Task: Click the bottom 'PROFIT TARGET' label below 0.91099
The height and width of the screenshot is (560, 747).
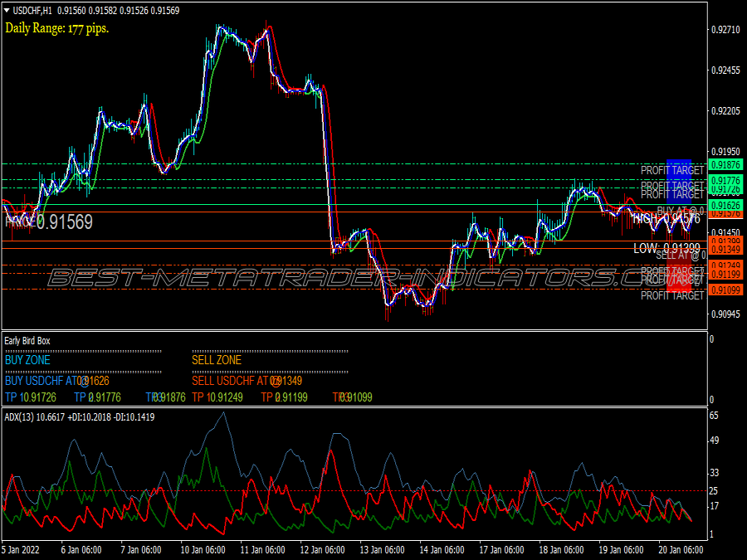Action: tap(672, 295)
